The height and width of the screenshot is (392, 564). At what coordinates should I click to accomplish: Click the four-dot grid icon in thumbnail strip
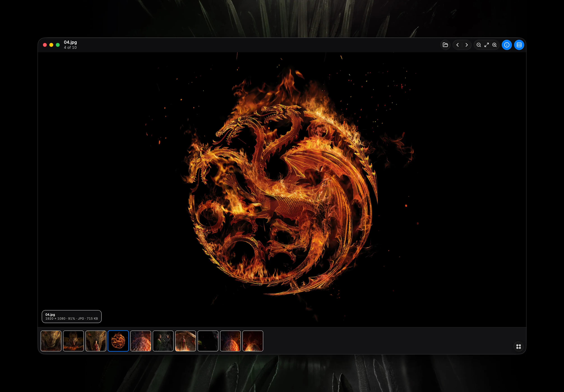pos(518,347)
